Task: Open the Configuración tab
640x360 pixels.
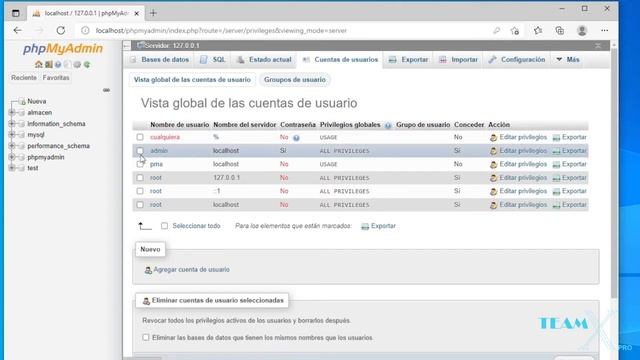Action: pos(517,60)
